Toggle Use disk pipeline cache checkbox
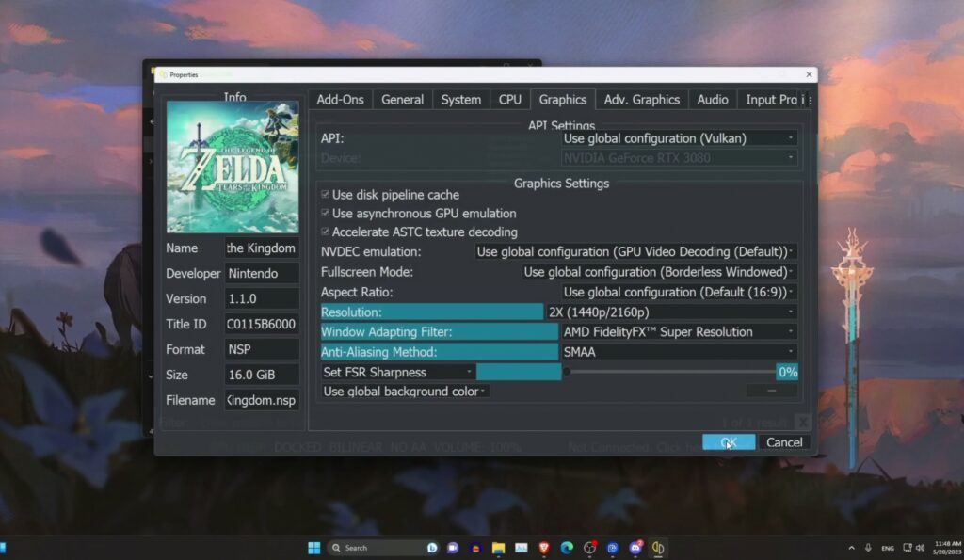Image resolution: width=964 pixels, height=560 pixels. pyautogui.click(x=325, y=194)
